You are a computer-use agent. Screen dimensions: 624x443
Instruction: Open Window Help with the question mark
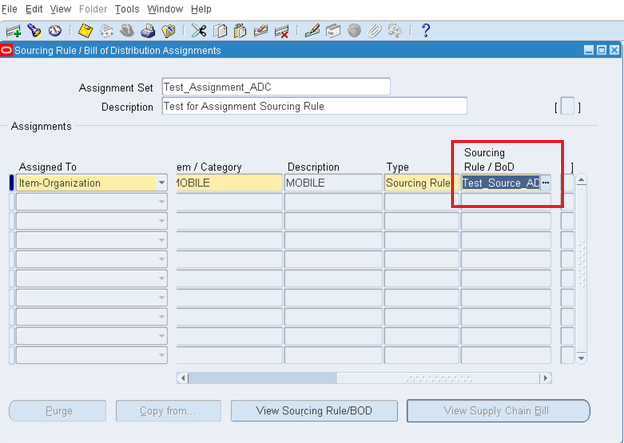(425, 31)
